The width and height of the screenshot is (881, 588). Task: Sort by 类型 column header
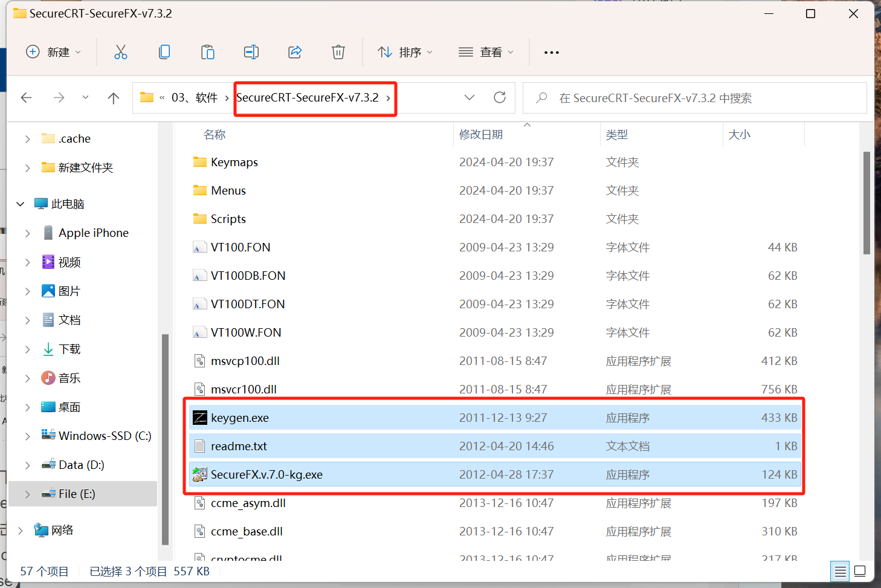pyautogui.click(x=617, y=134)
